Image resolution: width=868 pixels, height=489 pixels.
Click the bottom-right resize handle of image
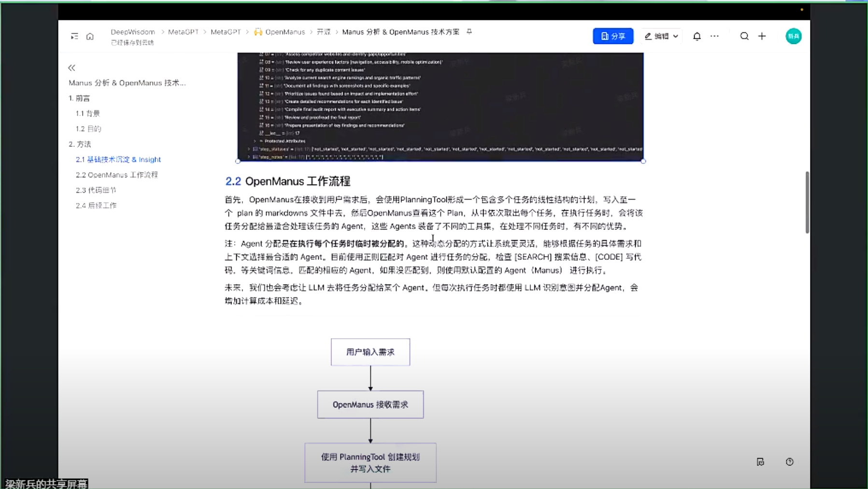click(x=643, y=161)
